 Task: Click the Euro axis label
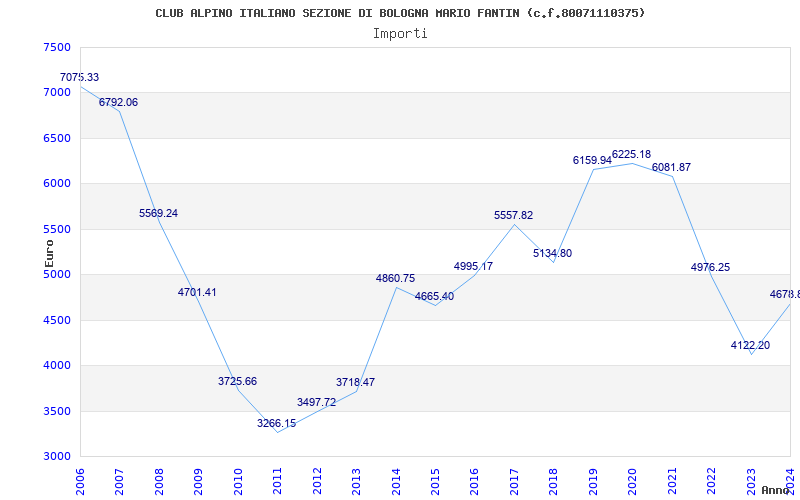(x=49, y=253)
